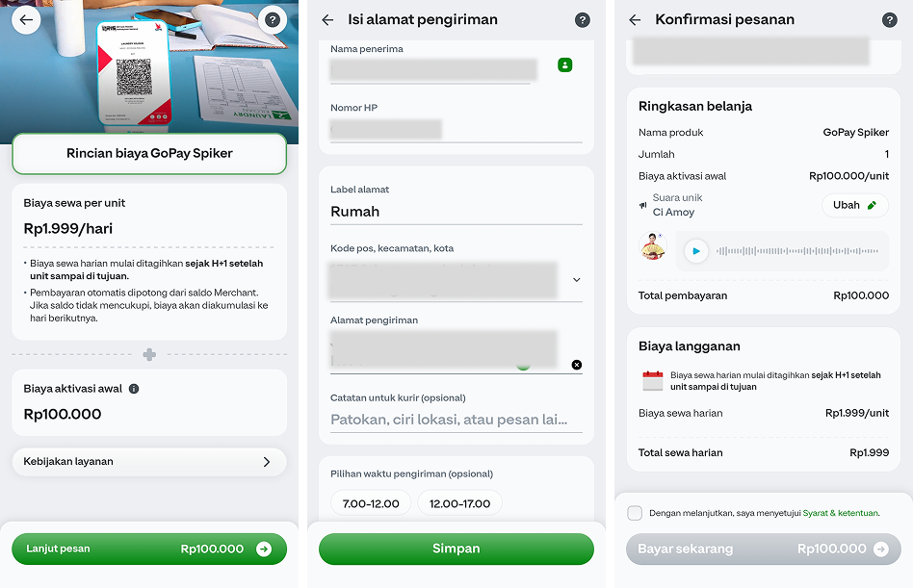This screenshot has width=913, height=588.
Task: Open help on the Isi alamat pengiriman screen
Action: tap(582, 20)
